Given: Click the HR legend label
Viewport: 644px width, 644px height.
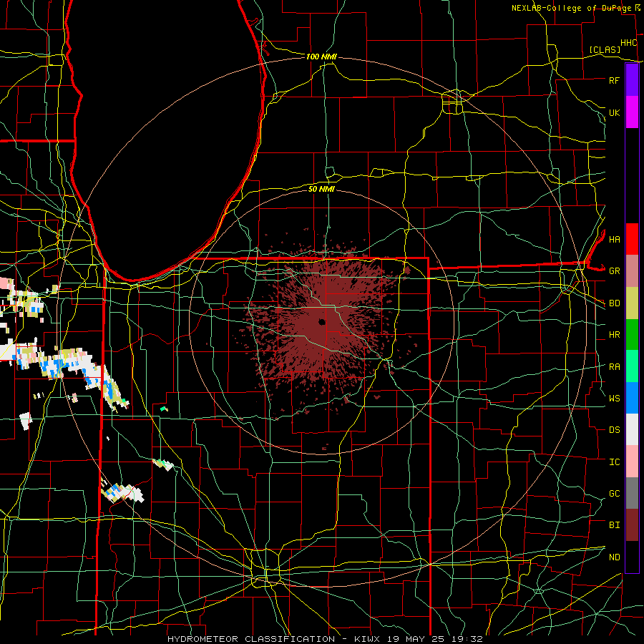Looking at the screenshot, I should (614, 335).
